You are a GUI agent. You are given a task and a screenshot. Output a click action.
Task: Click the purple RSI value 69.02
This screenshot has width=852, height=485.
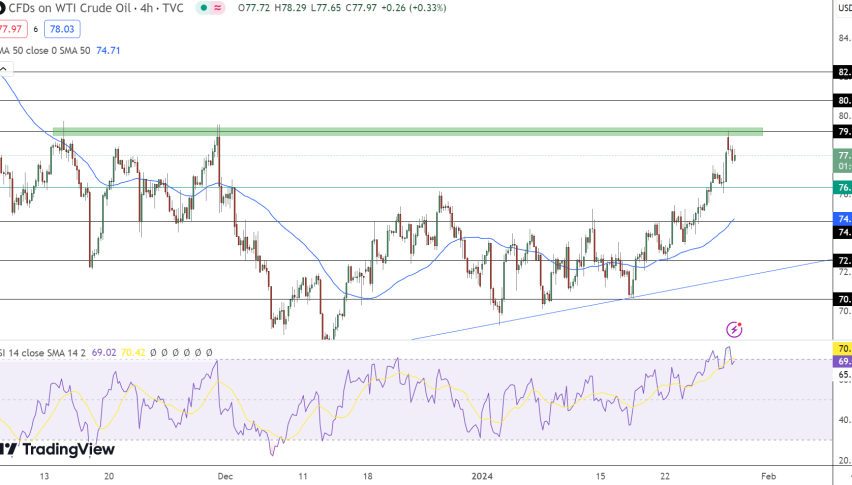tap(104, 353)
